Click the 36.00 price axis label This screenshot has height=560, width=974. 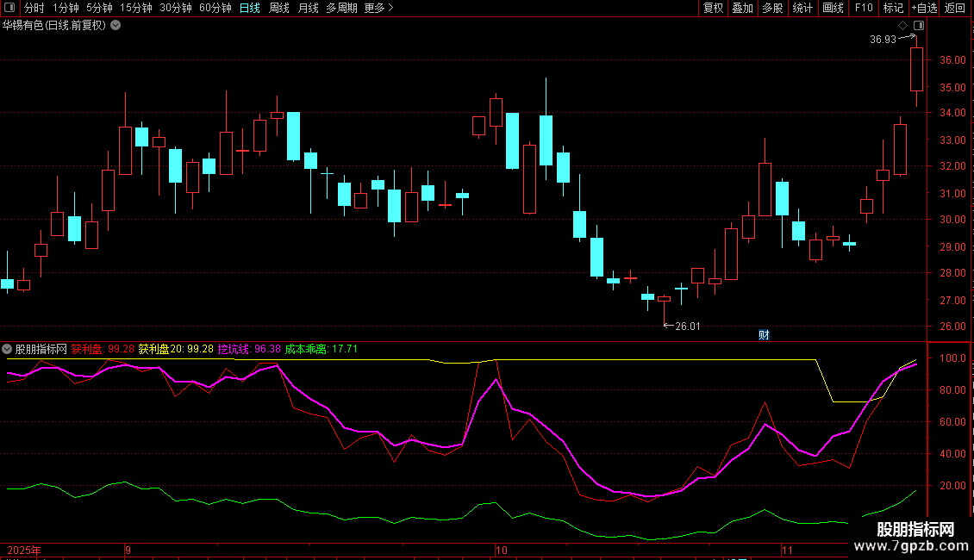952,60
